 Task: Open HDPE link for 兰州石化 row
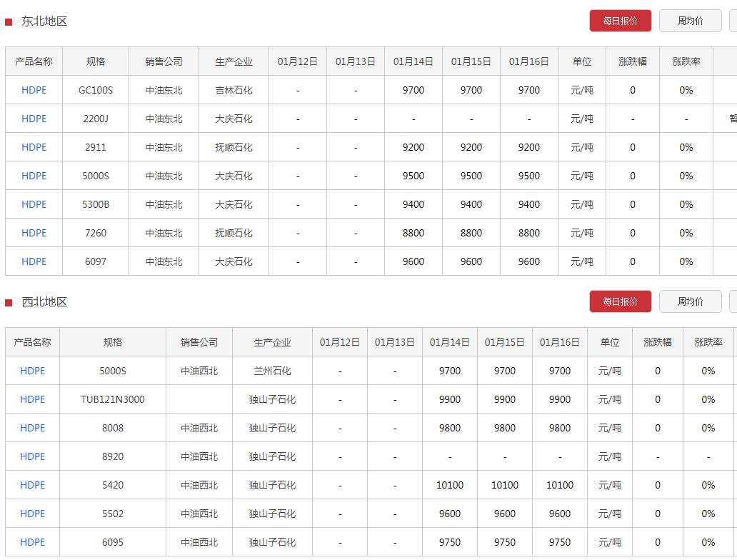pos(32,371)
